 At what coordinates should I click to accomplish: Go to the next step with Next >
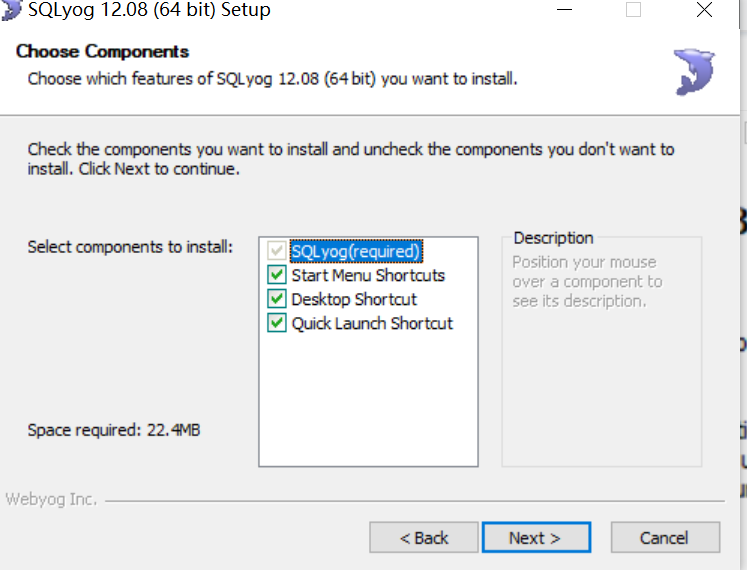coord(536,538)
